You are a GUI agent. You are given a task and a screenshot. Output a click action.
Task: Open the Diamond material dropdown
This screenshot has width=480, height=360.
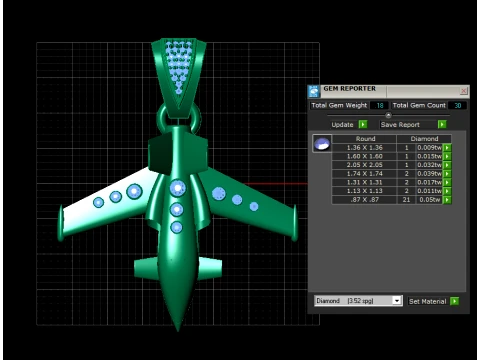point(396,301)
